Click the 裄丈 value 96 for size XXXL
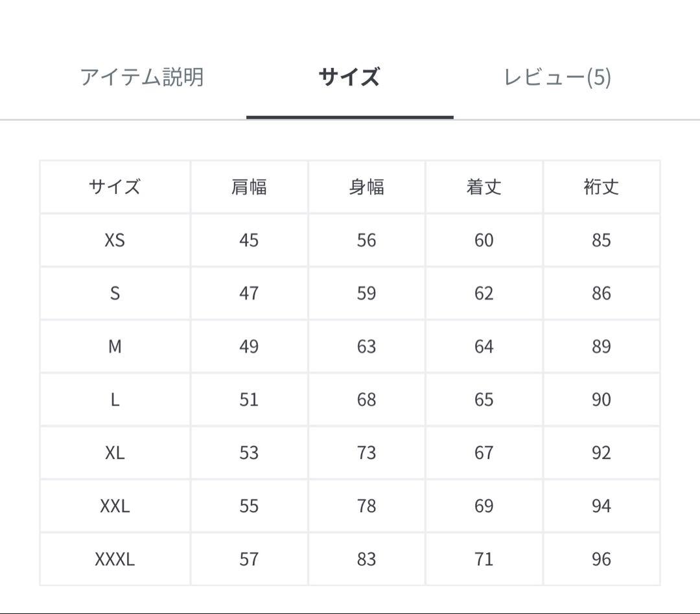The image size is (700, 614). [x=602, y=558]
